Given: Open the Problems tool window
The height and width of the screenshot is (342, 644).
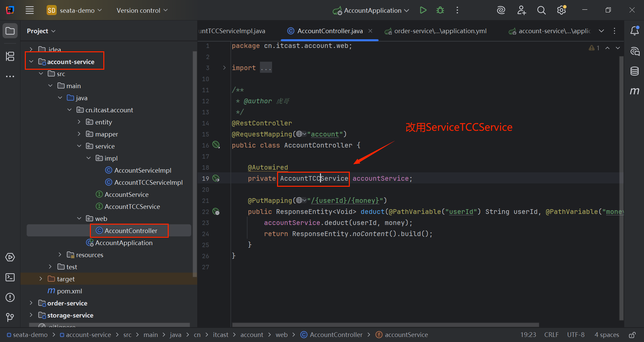Looking at the screenshot, I should [10, 297].
